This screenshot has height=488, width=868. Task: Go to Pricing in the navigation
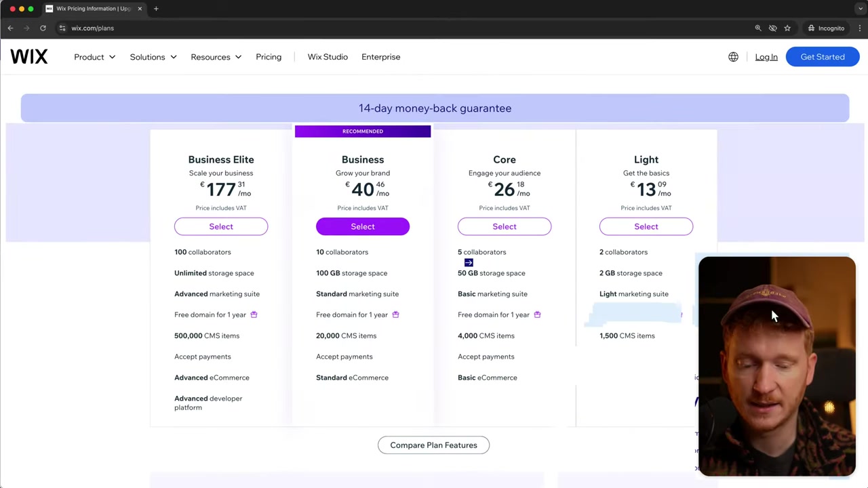click(x=269, y=57)
